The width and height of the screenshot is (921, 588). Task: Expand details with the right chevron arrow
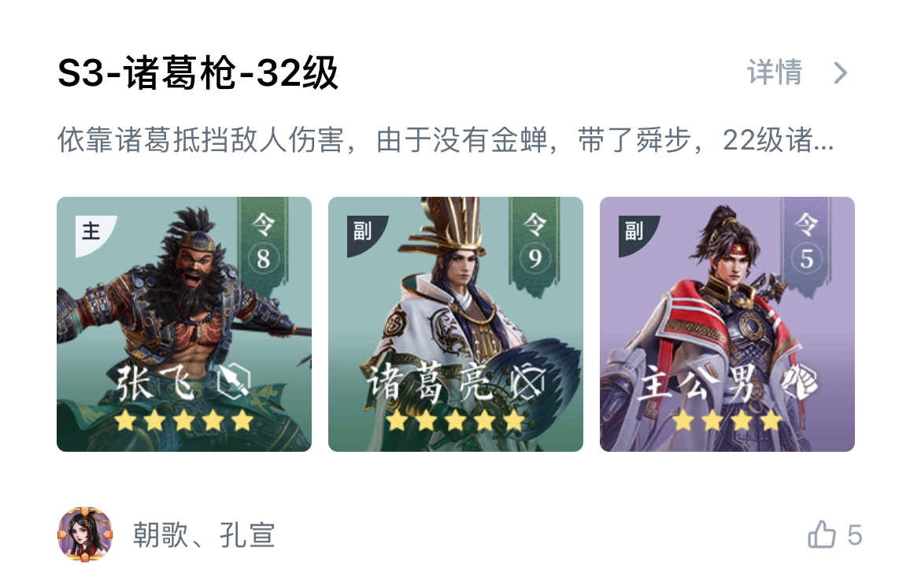pos(841,73)
